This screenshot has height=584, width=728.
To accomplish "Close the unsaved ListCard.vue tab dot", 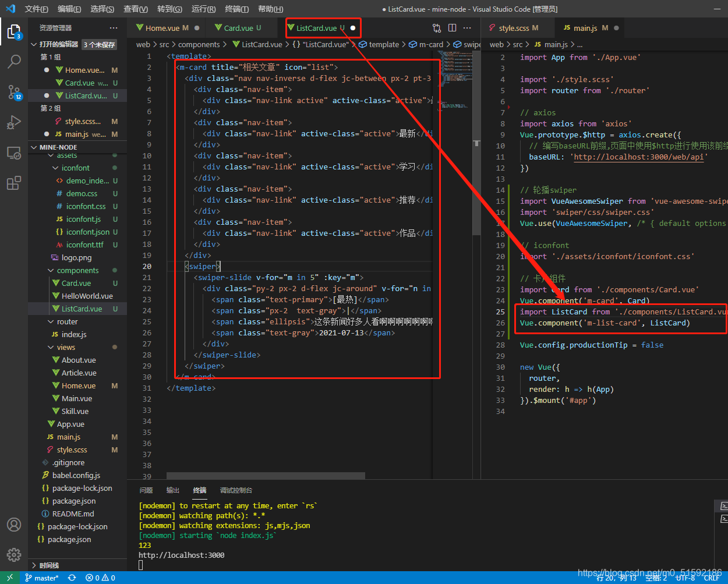I will [353, 28].
